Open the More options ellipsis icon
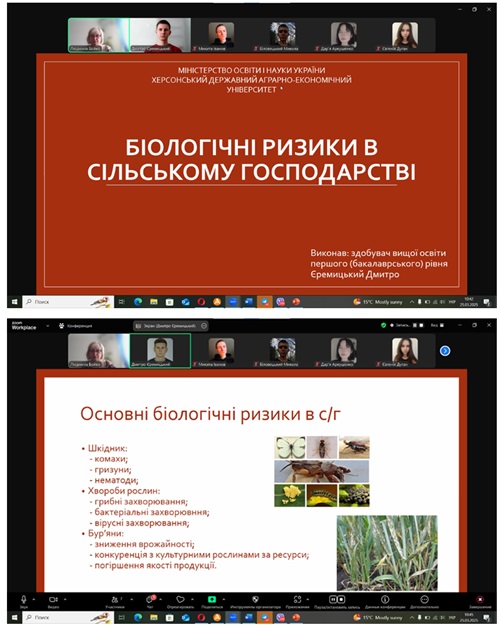This screenshot has width=500, height=626. [x=424, y=599]
